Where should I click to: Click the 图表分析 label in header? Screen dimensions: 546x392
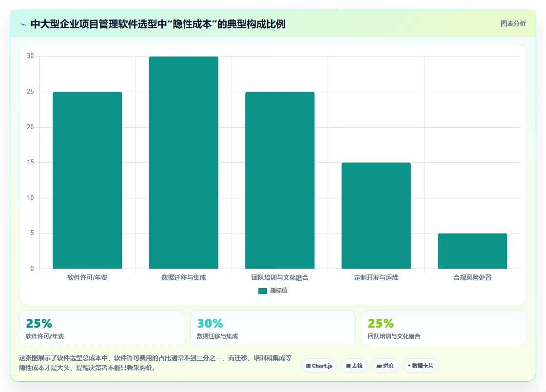[513, 24]
